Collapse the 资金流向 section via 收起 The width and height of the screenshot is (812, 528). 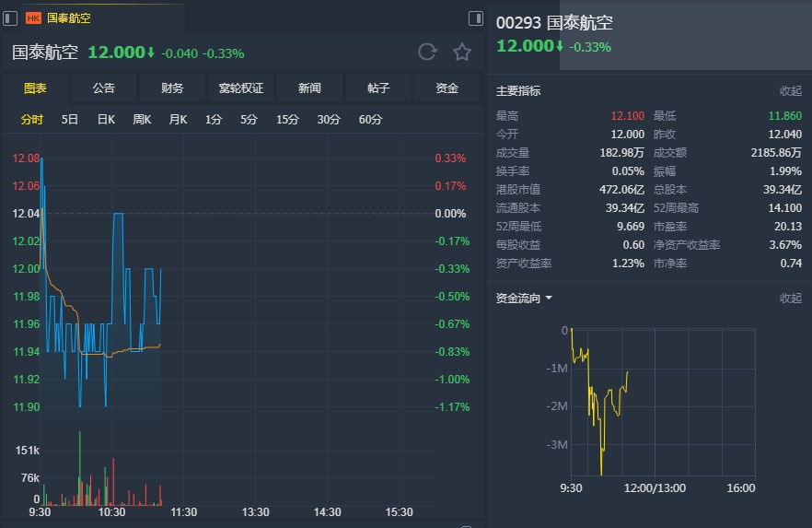tap(790, 299)
